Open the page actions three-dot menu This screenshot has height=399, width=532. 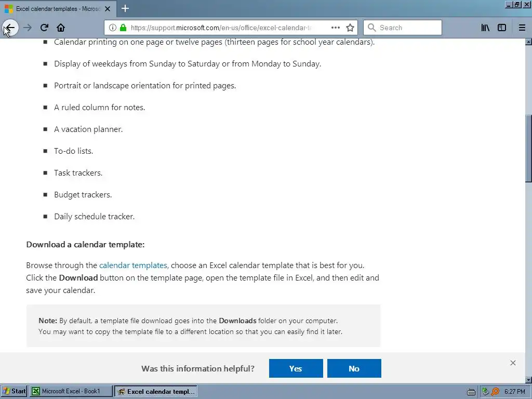pos(335,28)
